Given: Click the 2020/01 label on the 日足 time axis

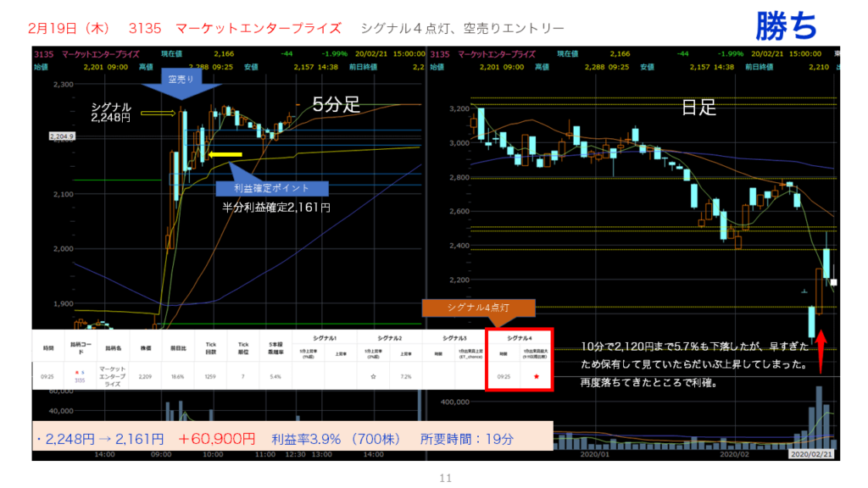Looking at the screenshot, I should coord(594,454).
